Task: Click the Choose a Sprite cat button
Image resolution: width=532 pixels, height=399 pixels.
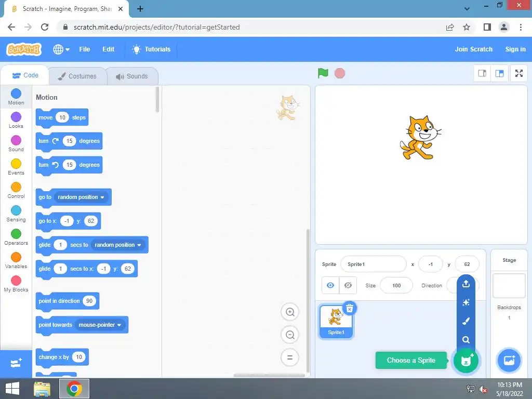Action: [466, 361]
